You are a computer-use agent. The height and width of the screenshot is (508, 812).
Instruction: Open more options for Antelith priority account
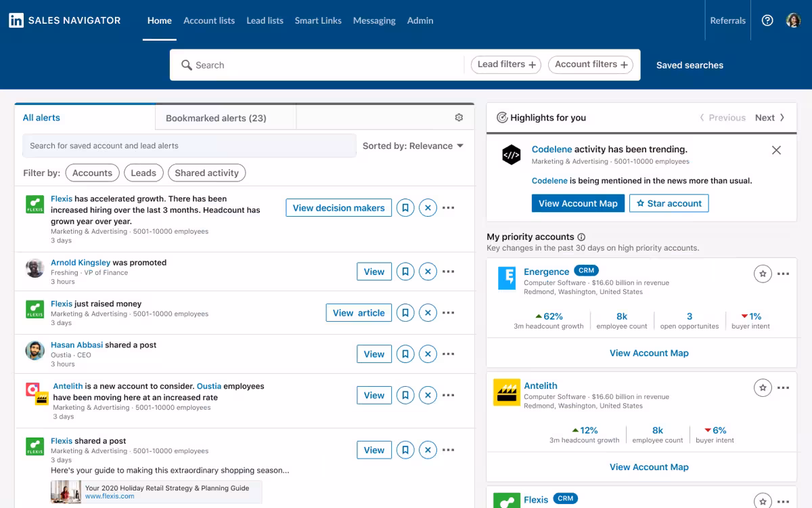(x=783, y=388)
